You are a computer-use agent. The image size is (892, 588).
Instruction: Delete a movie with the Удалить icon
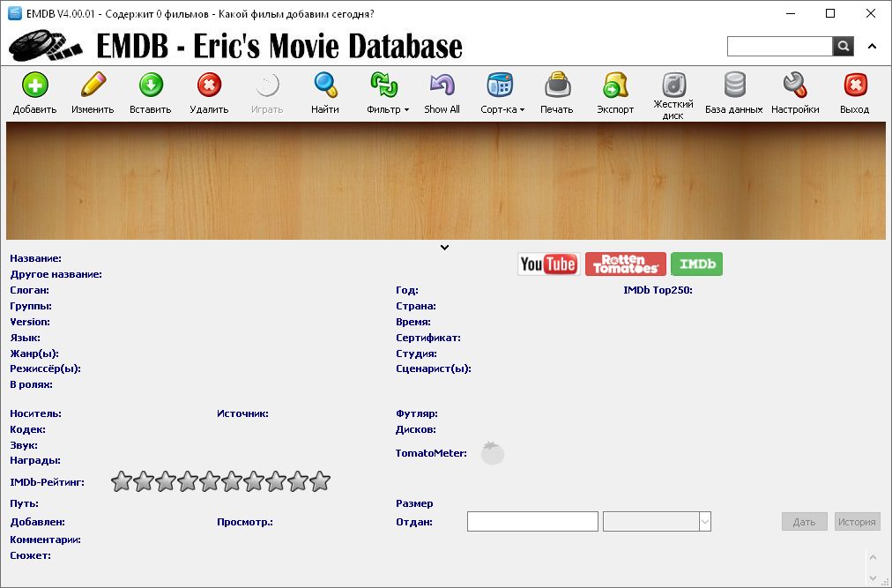pyautogui.click(x=208, y=93)
